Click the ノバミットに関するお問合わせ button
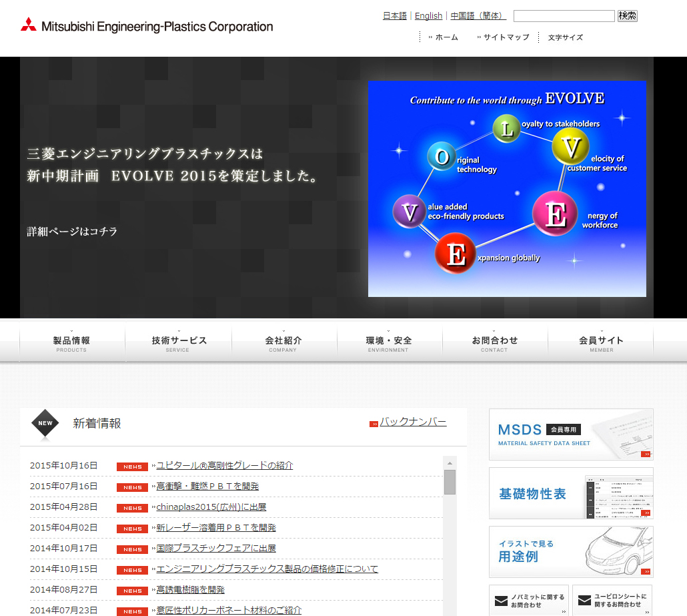The width and height of the screenshot is (687, 616). point(529,600)
